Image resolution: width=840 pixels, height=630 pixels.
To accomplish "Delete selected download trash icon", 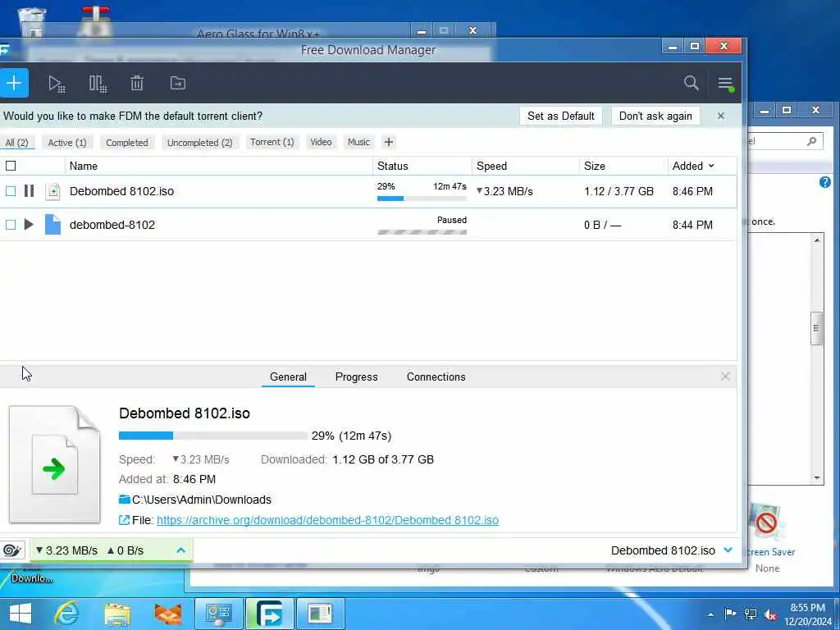I will click(137, 83).
